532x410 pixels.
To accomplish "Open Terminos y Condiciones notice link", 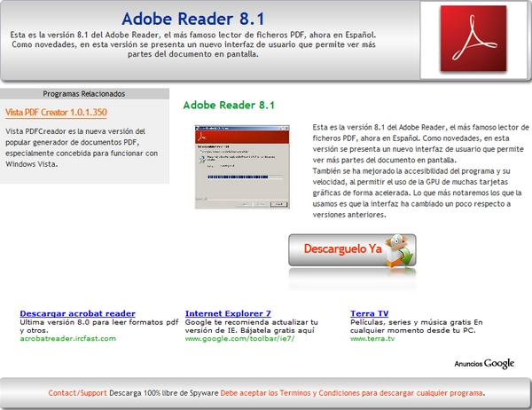I will pos(351,393).
